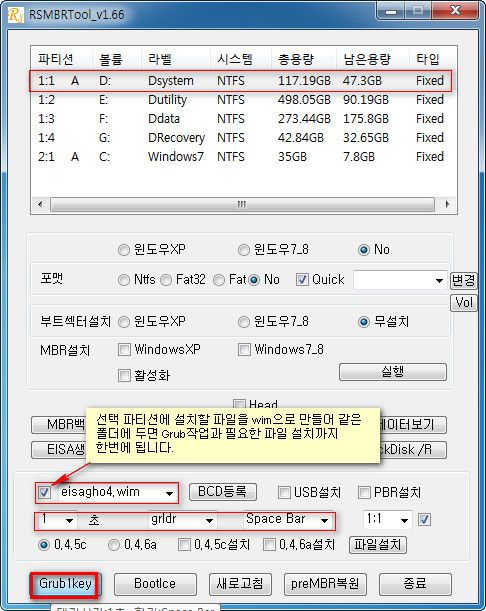This screenshot has width=486, height=611.
Task: Choose Fat format radio button
Action: [x=219, y=280]
